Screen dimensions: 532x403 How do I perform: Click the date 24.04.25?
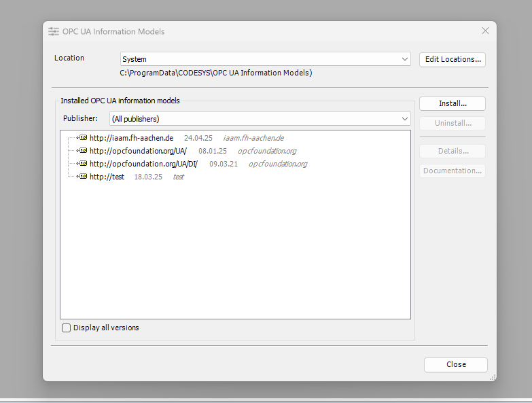198,138
